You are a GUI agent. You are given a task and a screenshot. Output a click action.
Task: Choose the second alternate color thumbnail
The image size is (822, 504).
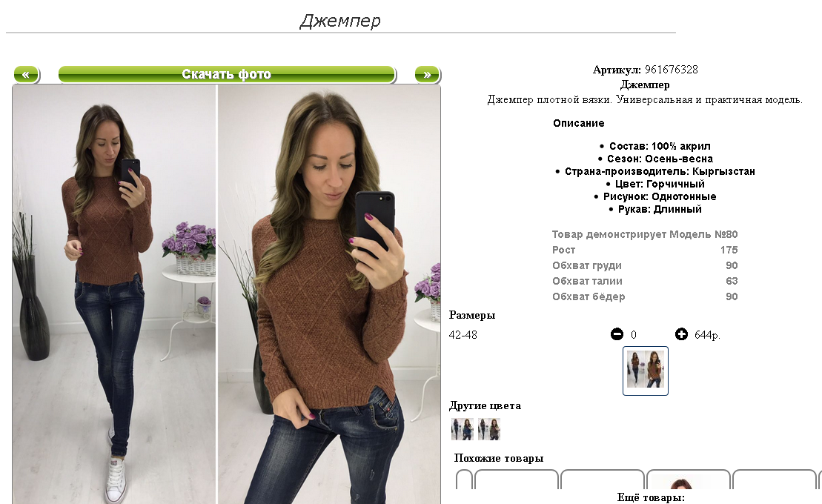click(489, 429)
